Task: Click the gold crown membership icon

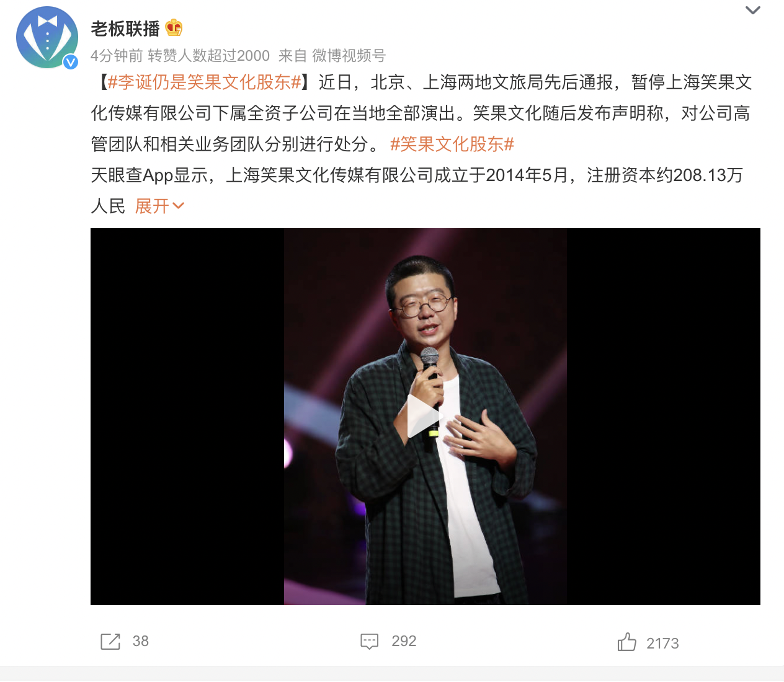Action: click(174, 28)
